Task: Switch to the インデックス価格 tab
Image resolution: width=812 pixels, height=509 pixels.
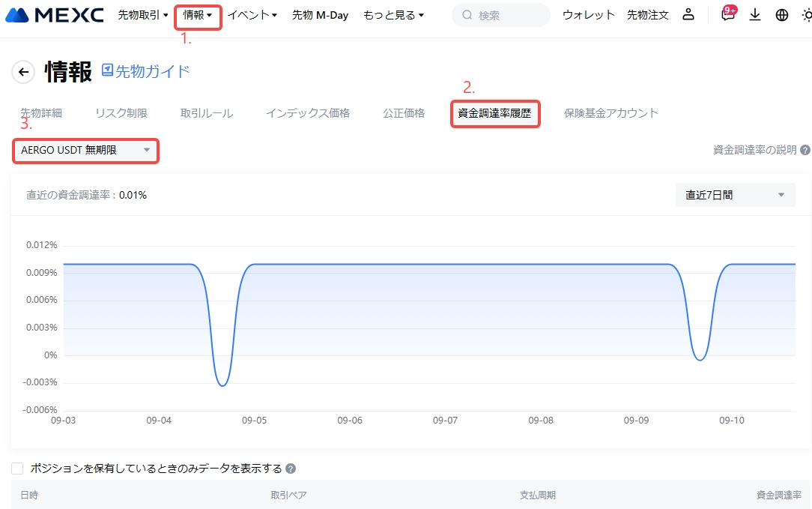Action: (307, 113)
